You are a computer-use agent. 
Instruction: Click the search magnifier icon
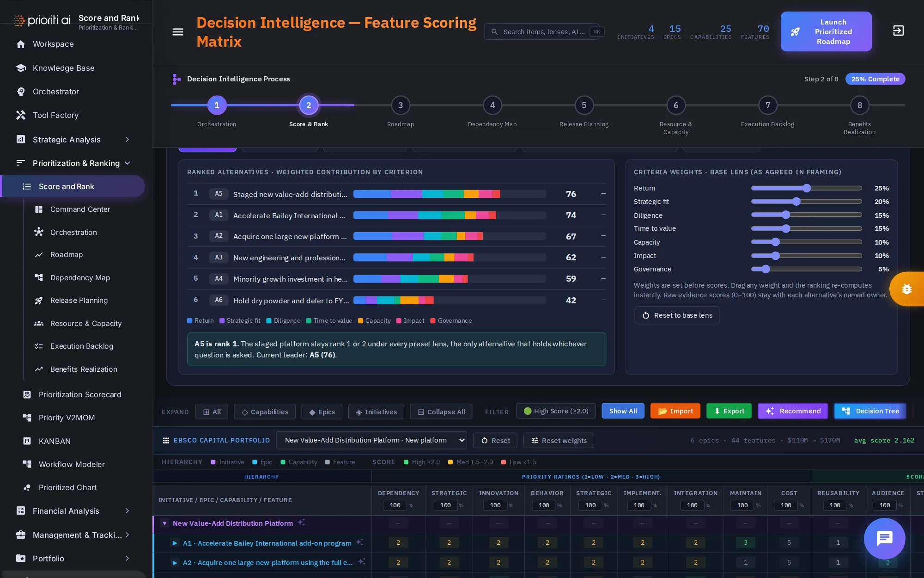coord(494,32)
